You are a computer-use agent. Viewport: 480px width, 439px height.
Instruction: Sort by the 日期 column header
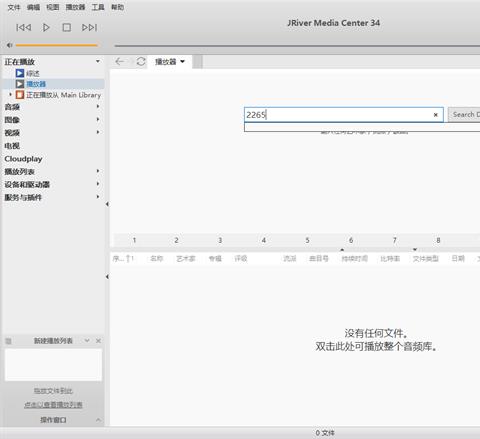pos(458,259)
